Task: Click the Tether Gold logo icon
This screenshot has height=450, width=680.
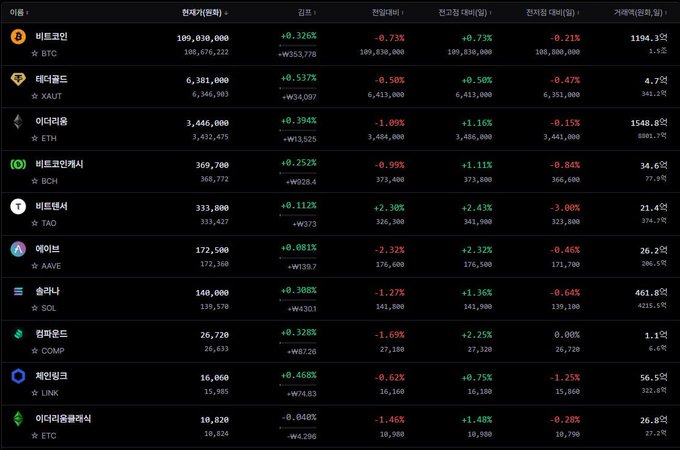Action: point(18,79)
